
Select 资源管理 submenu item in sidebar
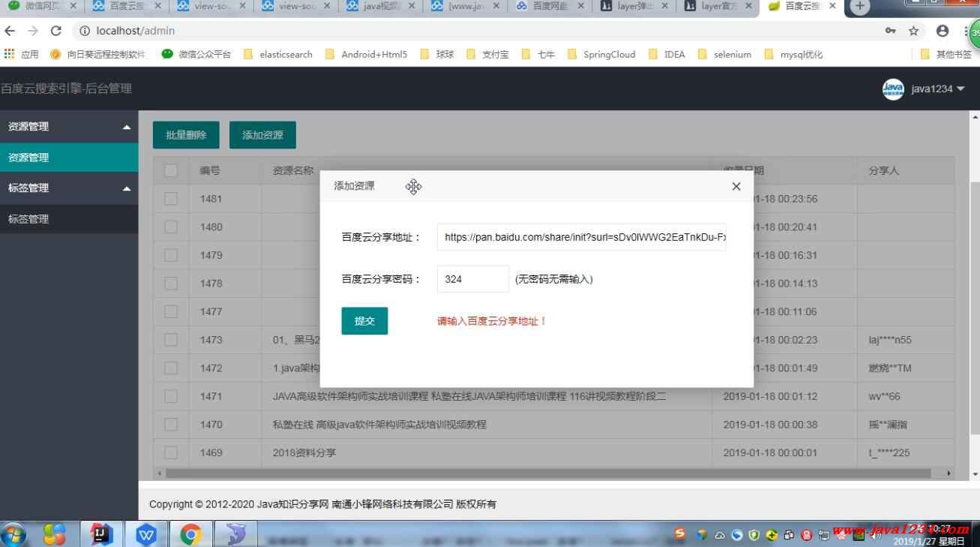[x=69, y=158]
